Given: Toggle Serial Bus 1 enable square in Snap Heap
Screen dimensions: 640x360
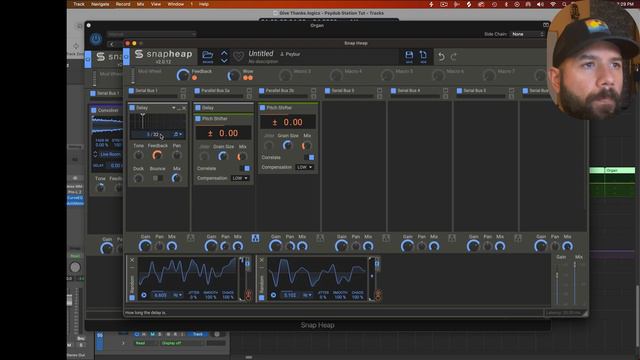Looking at the screenshot, I should (x=131, y=91).
